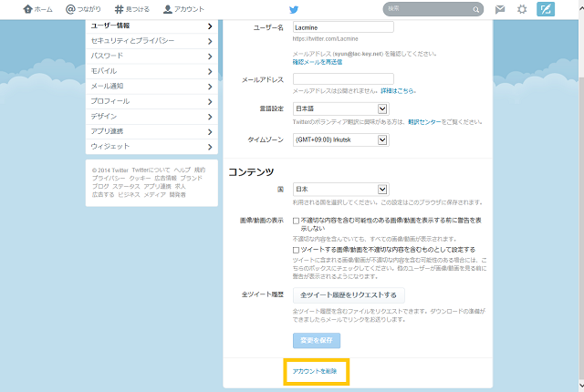
Task: Click 確認メールを再送信 link
Action: pos(317,62)
